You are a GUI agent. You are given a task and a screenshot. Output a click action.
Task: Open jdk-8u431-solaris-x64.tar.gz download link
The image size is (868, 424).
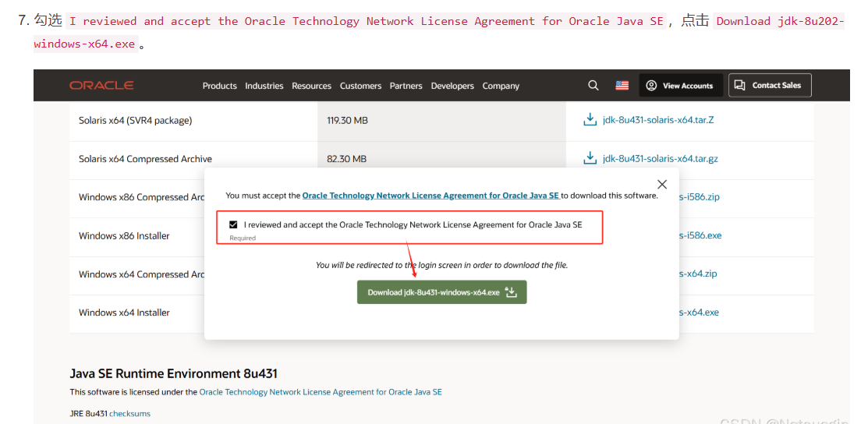(x=661, y=158)
